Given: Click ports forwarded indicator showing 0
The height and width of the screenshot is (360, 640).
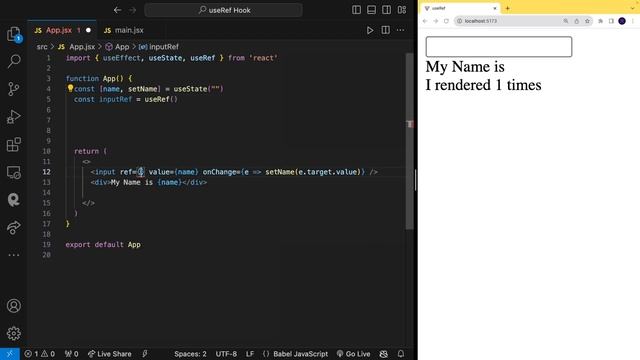Looking at the screenshot, I should (x=71, y=354).
